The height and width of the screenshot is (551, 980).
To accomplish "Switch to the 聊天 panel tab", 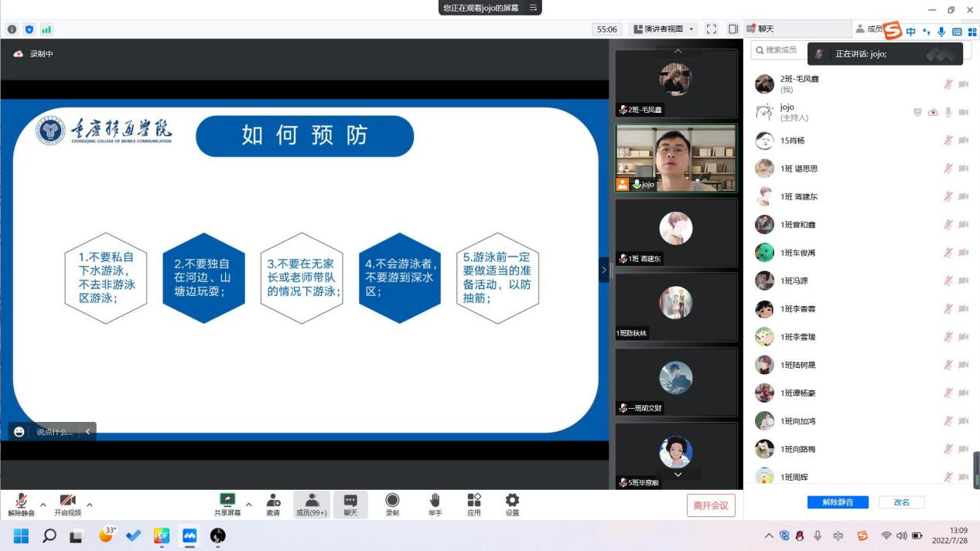I will coord(760,29).
